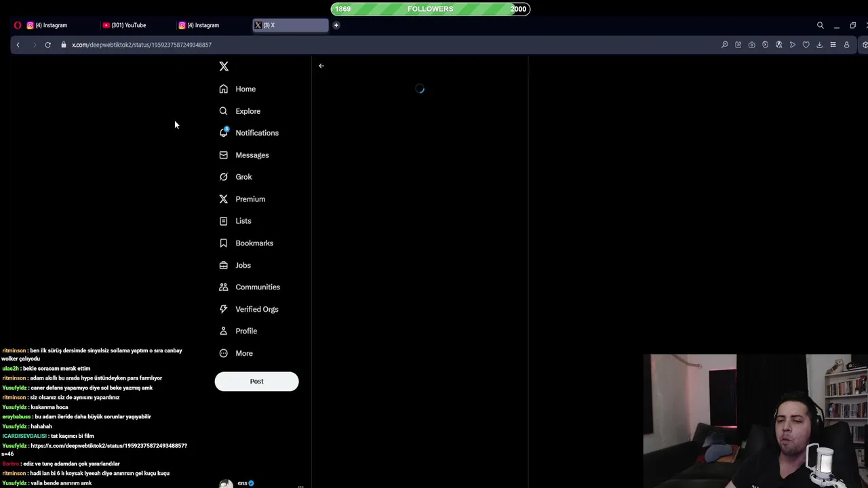Click the send/flow arrow icon

(792, 45)
